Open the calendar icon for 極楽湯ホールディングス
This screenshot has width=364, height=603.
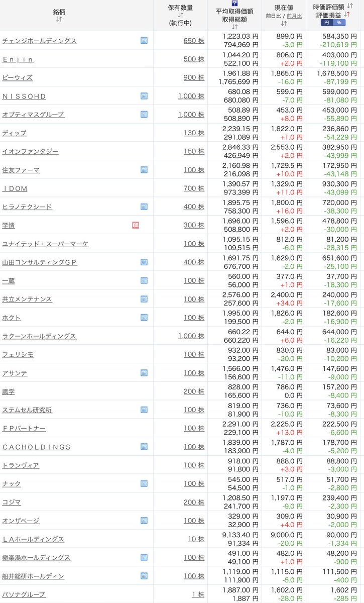click(144, 557)
